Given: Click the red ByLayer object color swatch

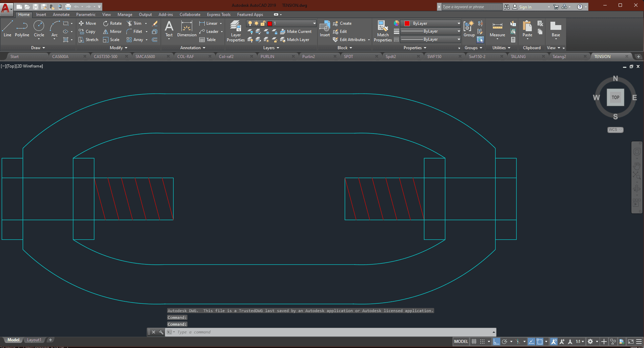Looking at the screenshot, I should point(407,23).
